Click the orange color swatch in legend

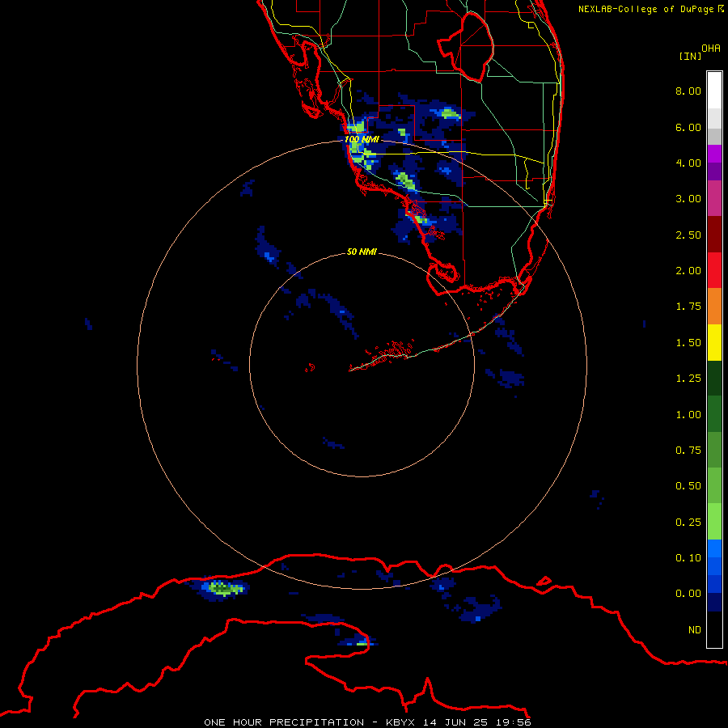(714, 307)
